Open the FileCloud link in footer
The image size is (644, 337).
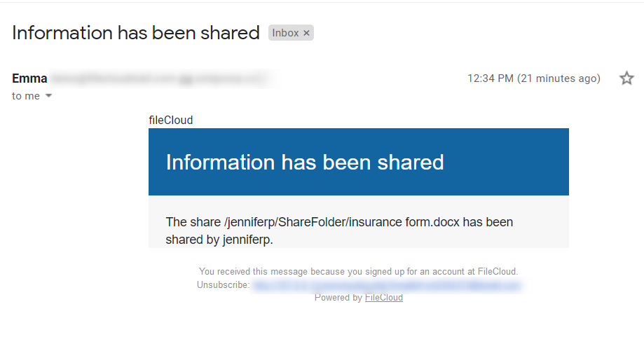(383, 297)
